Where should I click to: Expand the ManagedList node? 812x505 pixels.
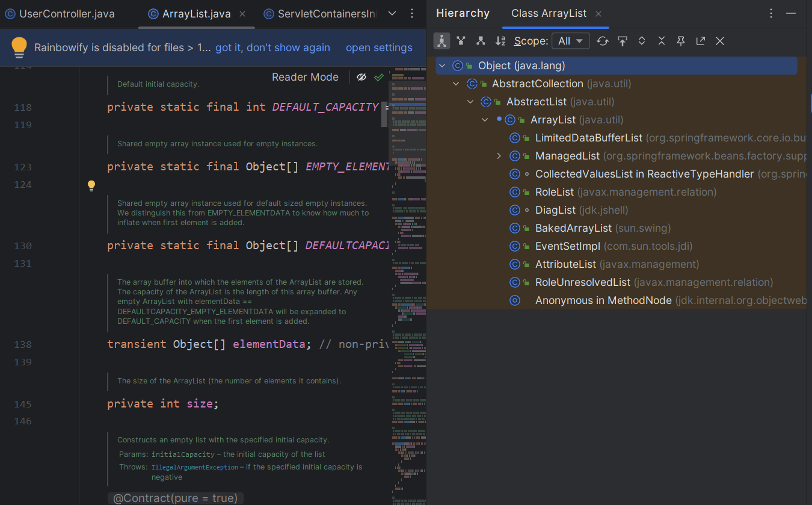(499, 156)
